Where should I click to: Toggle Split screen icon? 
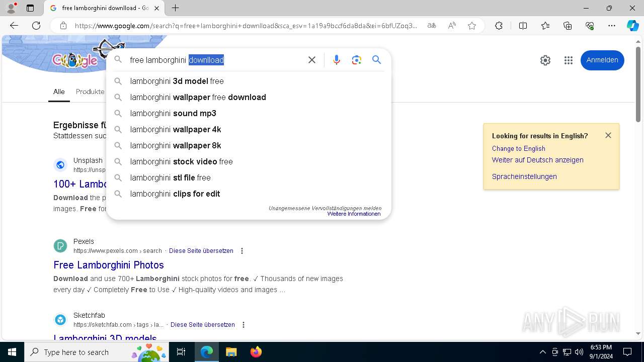tap(523, 26)
